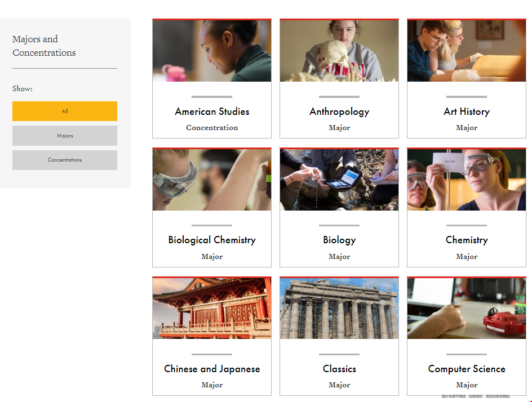Screen dimensions: 532x402
Task: Open the Biology title link
Action: 339,240
